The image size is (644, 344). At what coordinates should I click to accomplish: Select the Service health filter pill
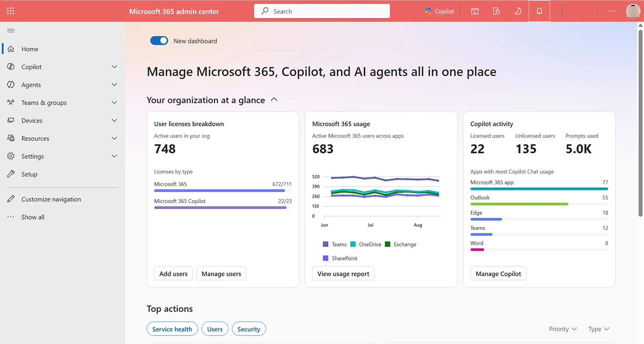pos(172,329)
